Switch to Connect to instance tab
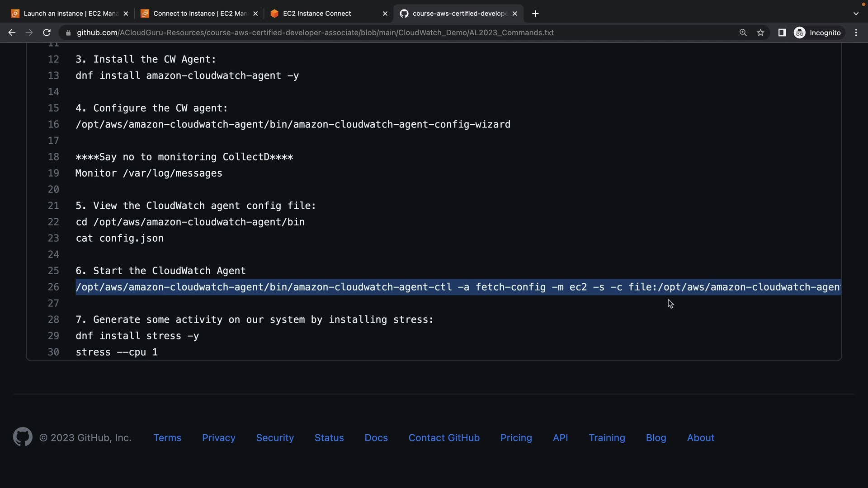This screenshot has height=488, width=868. point(199,14)
